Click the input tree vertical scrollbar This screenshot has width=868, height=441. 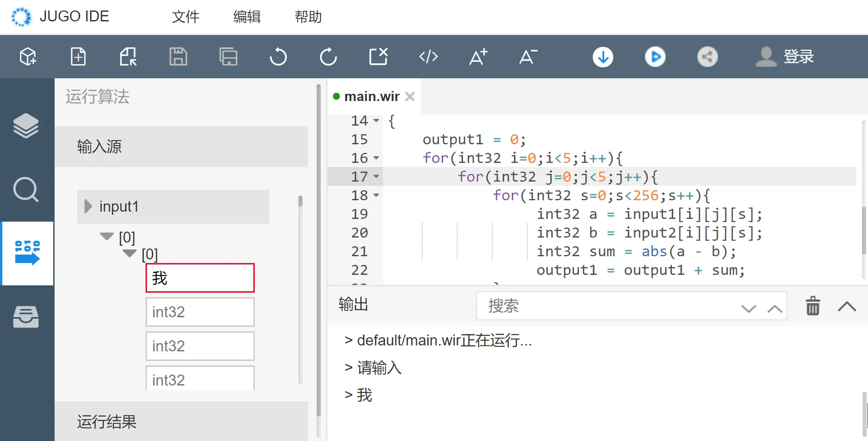pos(300,201)
